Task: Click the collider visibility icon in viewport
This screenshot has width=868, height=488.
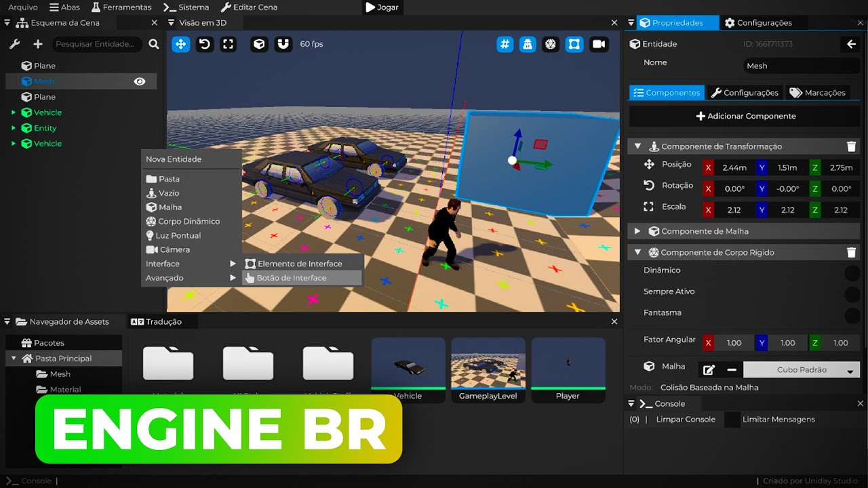Action: click(528, 44)
